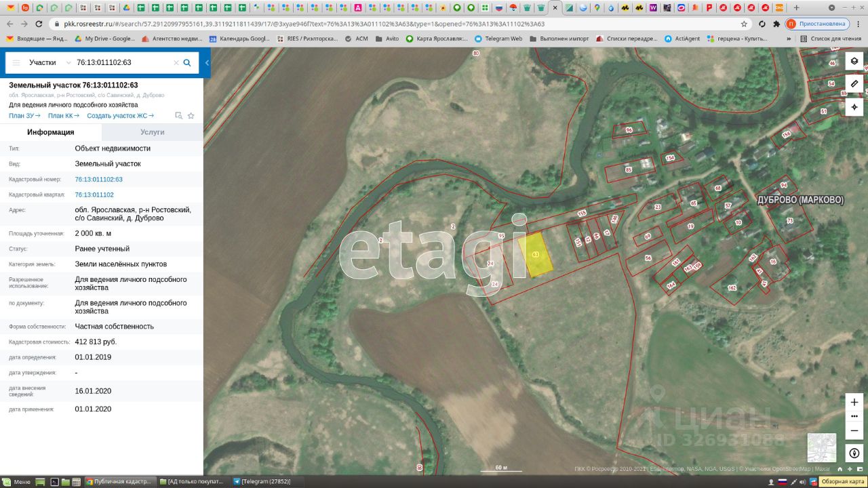The image size is (868, 488).
Task: Add parcel to favorites with star
Action: pos(191,116)
